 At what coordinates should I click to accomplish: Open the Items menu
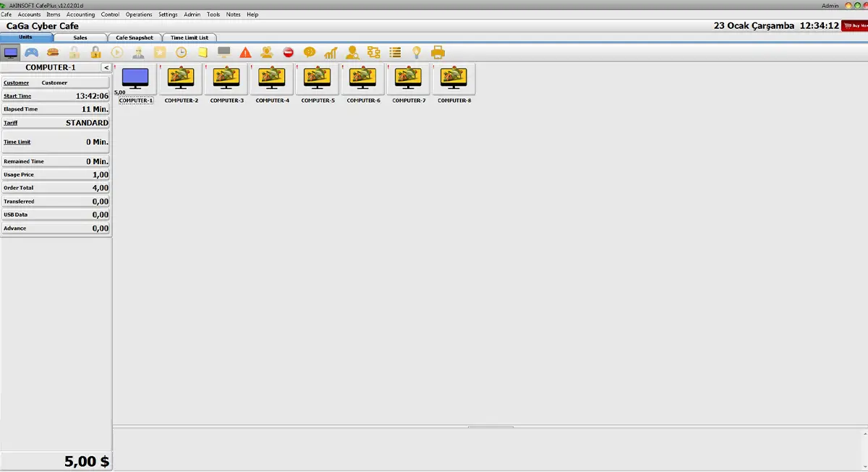[54, 14]
